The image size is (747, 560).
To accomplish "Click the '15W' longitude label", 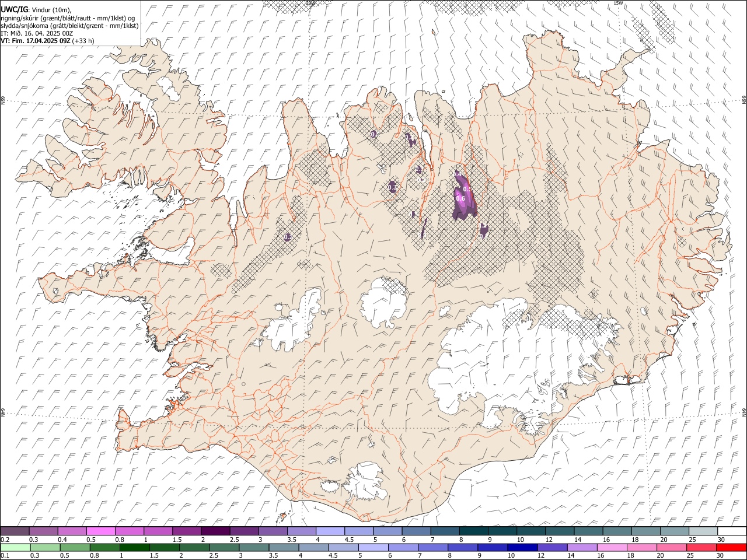I will click(x=618, y=3).
